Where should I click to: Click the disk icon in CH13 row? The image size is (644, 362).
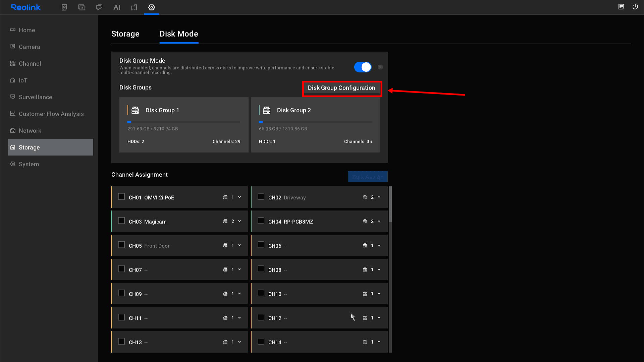[225, 342]
